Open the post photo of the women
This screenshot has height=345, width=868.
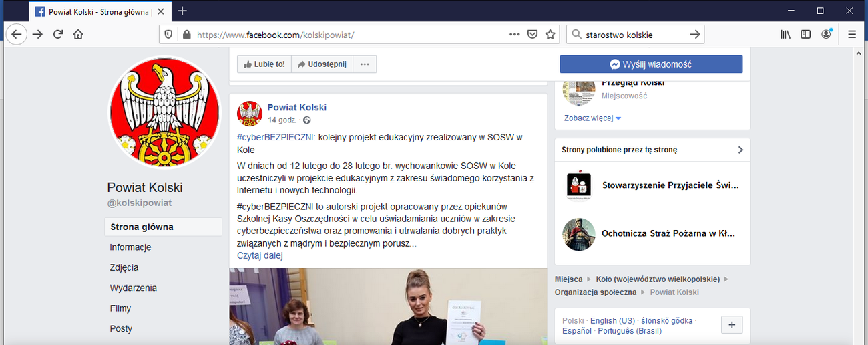[x=388, y=306]
